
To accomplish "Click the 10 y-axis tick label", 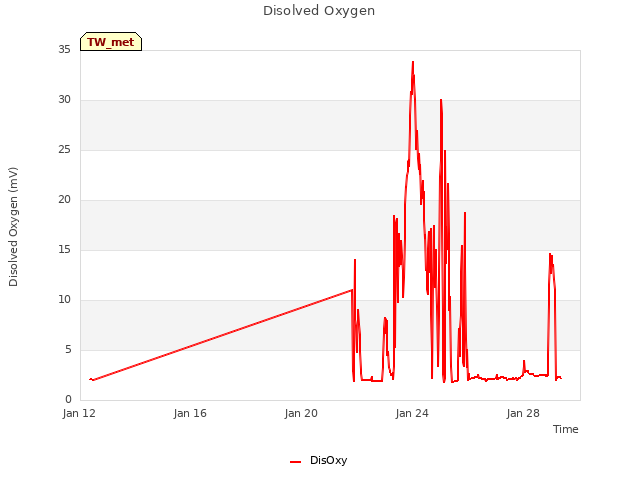I will click(64, 300).
